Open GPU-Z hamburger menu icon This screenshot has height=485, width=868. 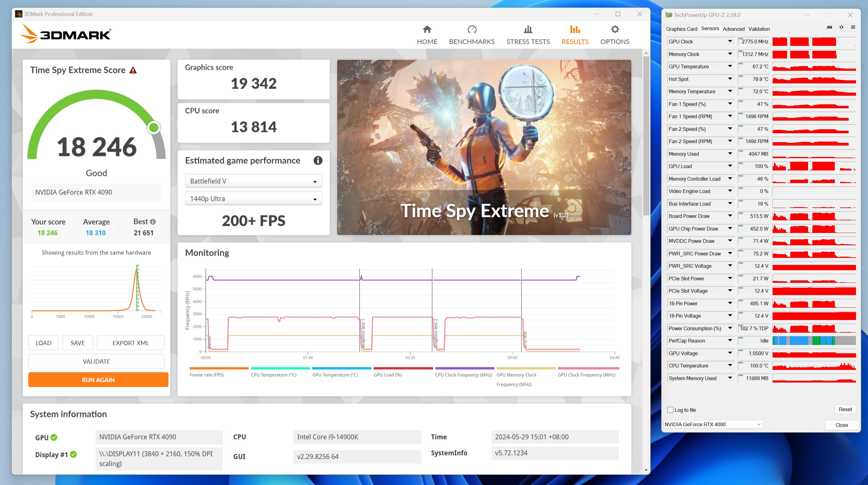(x=853, y=27)
